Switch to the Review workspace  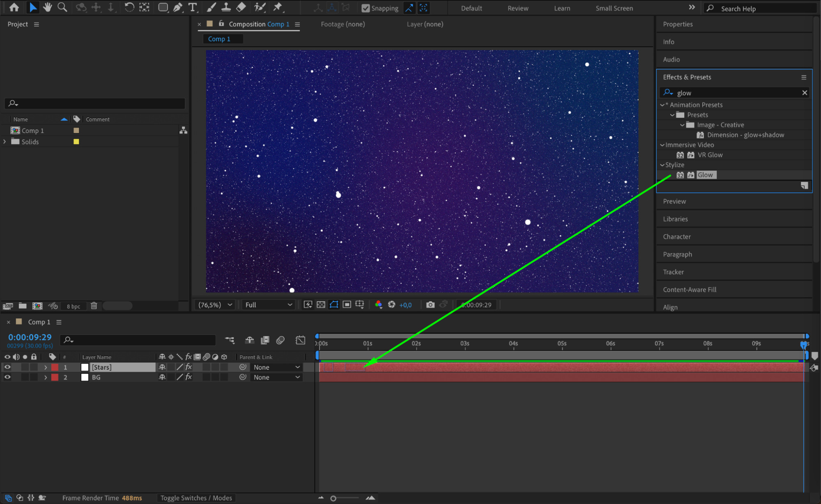click(x=517, y=8)
